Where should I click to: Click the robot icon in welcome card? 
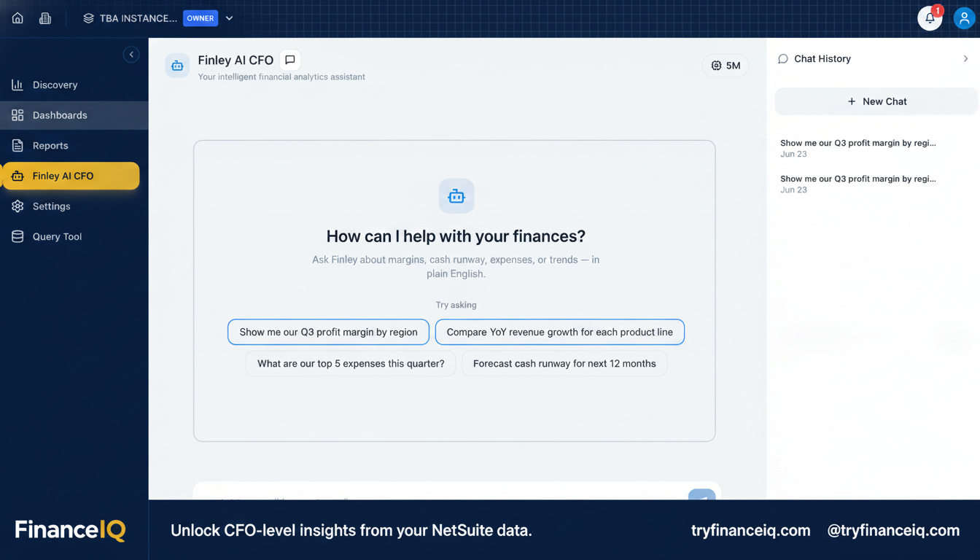[x=456, y=196]
